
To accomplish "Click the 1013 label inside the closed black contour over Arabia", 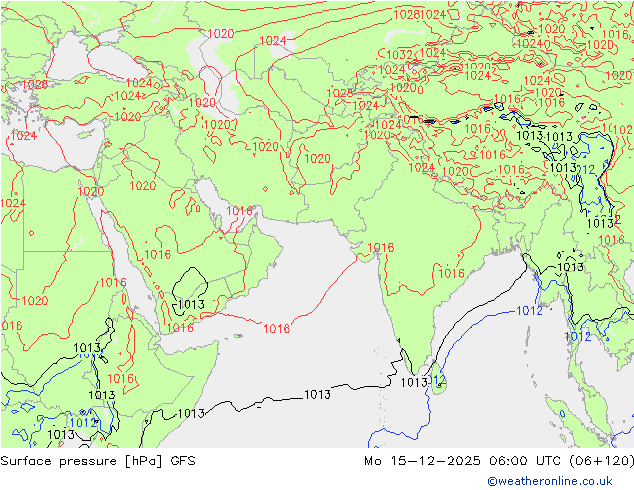I will pyautogui.click(x=191, y=304).
